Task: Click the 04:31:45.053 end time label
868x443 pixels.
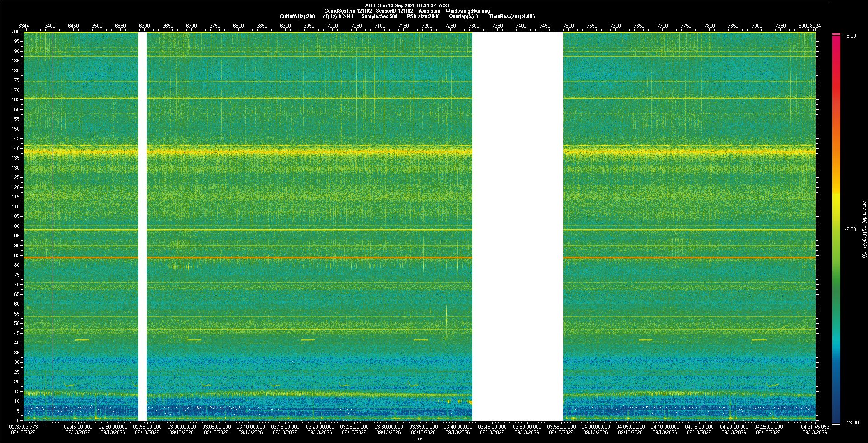Action: (815, 426)
